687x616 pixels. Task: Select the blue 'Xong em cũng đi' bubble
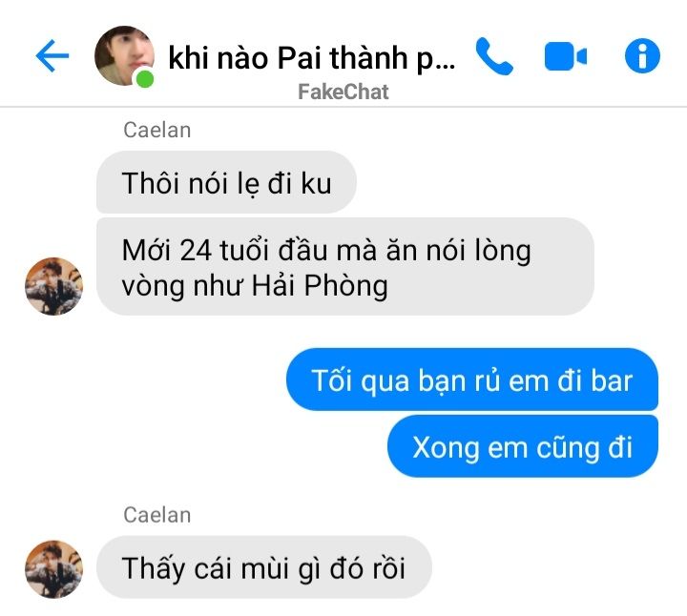point(523,446)
